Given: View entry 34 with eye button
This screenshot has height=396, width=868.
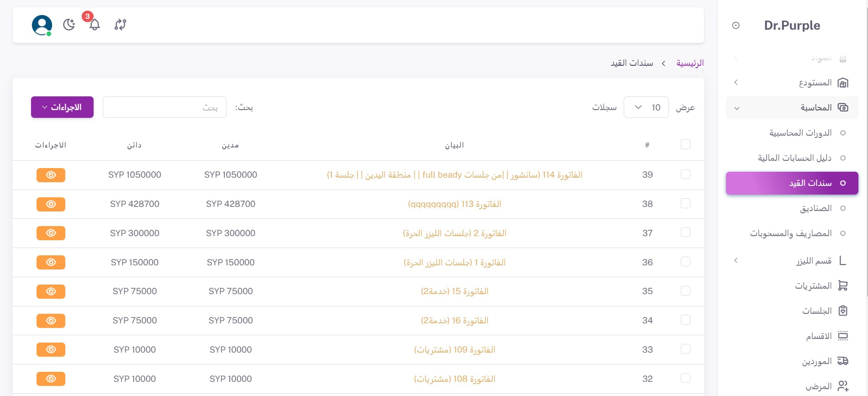Looking at the screenshot, I should click(x=51, y=321).
